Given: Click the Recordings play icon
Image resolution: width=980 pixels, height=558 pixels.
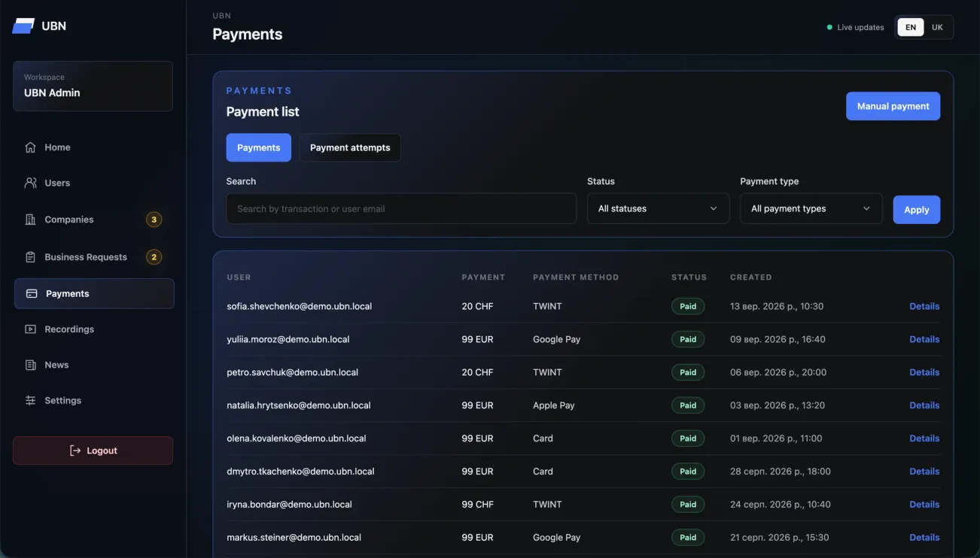Looking at the screenshot, I should 30,329.
